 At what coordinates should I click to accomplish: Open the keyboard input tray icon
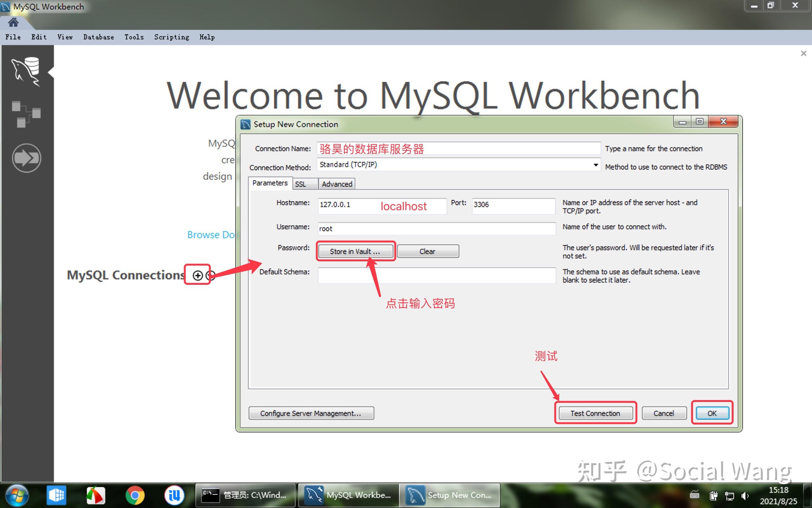click(x=694, y=495)
